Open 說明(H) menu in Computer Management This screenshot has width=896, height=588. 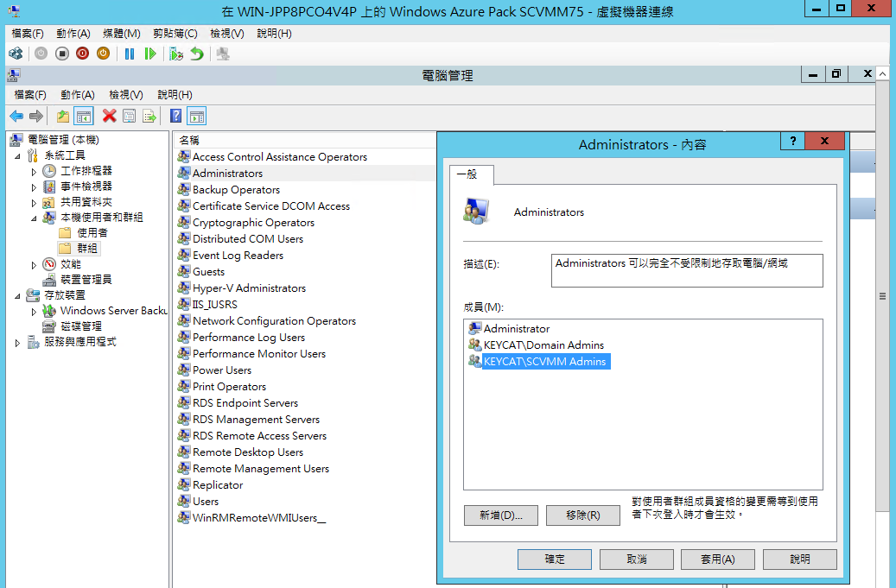point(175,95)
